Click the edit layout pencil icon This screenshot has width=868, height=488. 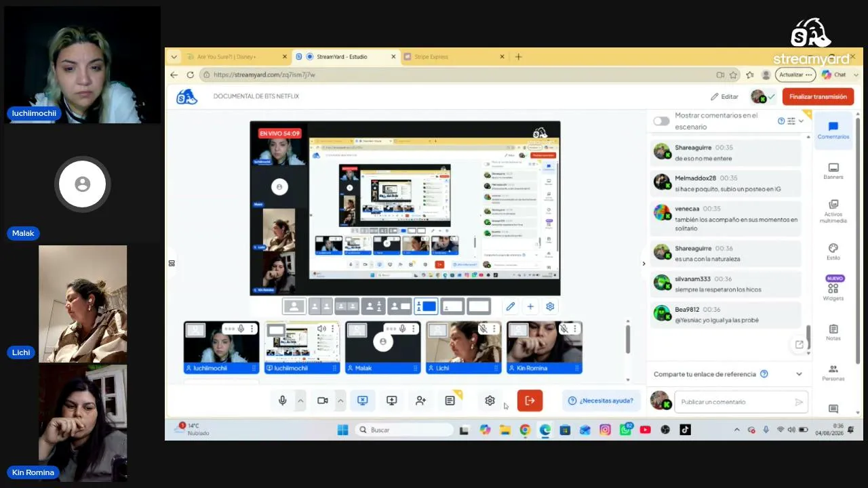(x=510, y=306)
